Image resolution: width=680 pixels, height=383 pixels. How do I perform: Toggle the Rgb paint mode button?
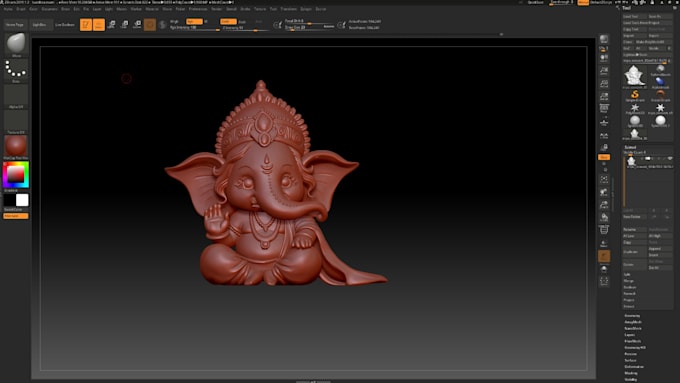193,21
